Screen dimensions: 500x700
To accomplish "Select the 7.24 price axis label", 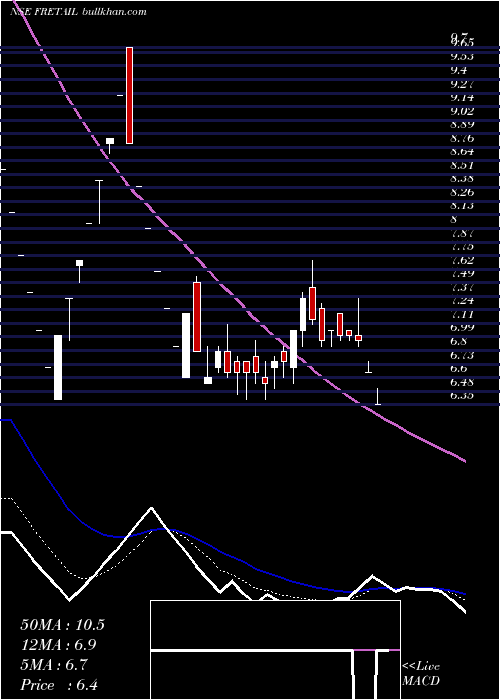I will tap(462, 301).
